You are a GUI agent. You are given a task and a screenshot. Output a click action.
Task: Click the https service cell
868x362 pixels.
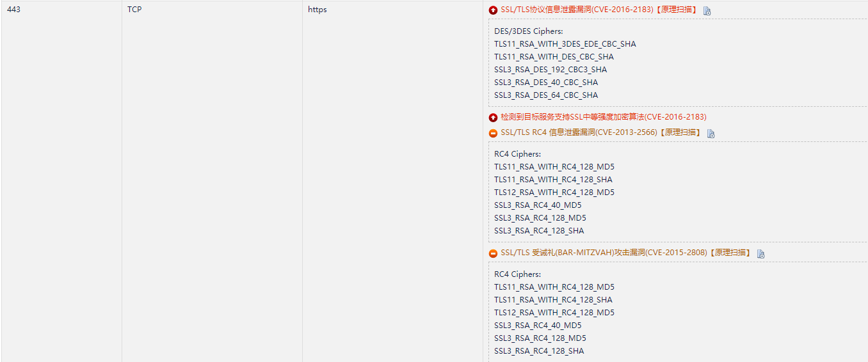pyautogui.click(x=317, y=10)
